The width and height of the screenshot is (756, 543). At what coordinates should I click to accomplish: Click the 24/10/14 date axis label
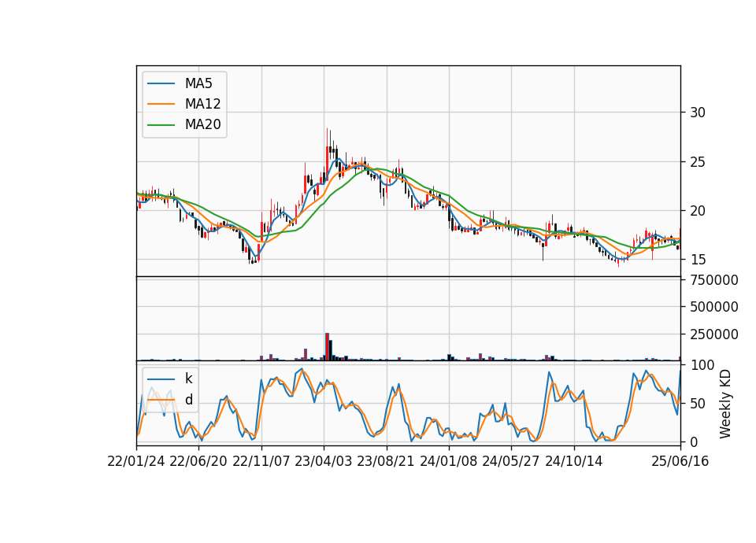pyautogui.click(x=574, y=461)
